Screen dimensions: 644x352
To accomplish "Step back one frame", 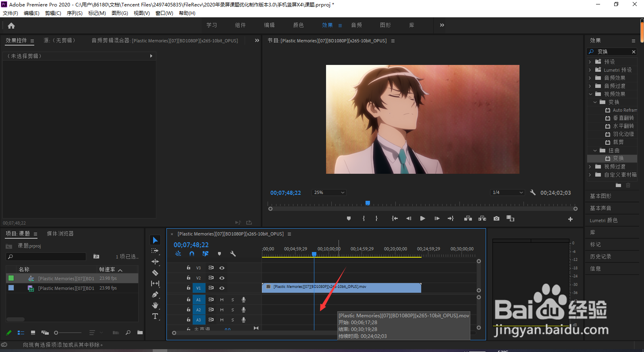I will (x=409, y=219).
